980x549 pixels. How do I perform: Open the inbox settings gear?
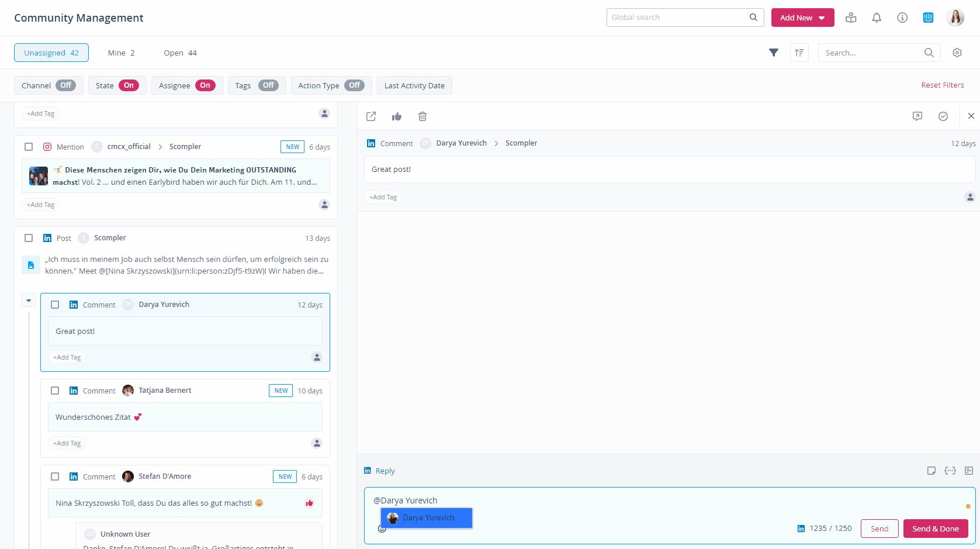coord(957,53)
